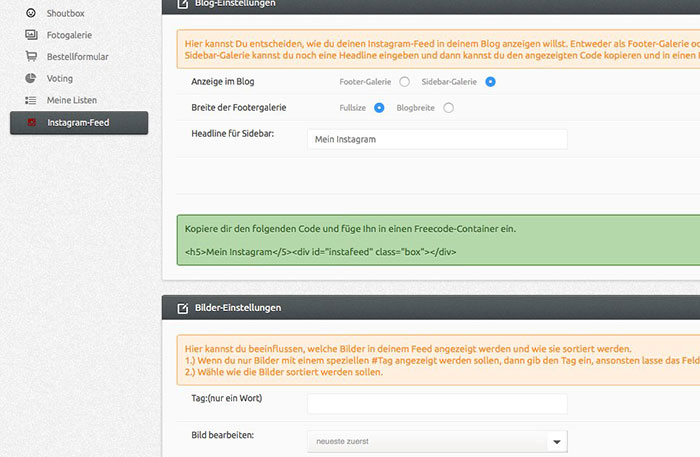Click the 'Bild bearbeiten:' label

[x=222, y=435]
